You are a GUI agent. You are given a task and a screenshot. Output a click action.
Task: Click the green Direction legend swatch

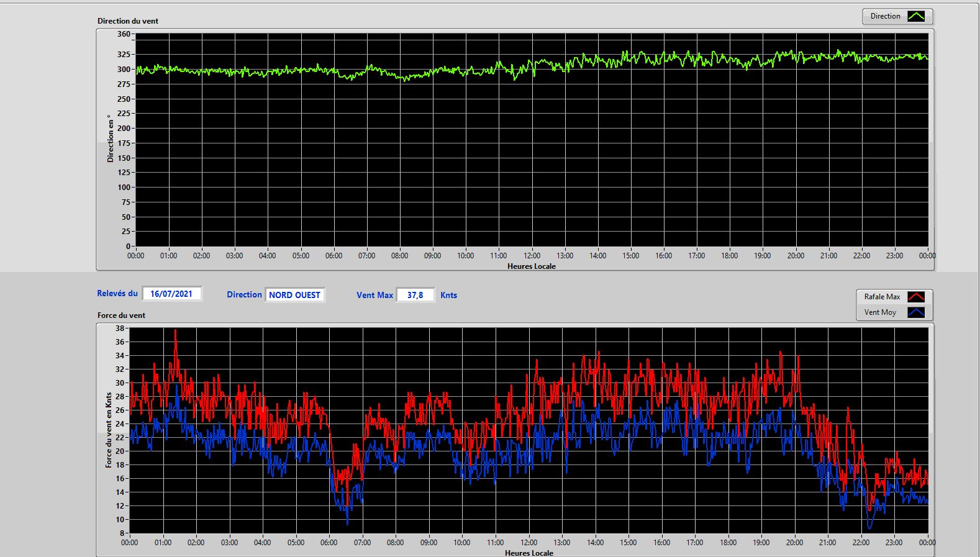tap(916, 17)
